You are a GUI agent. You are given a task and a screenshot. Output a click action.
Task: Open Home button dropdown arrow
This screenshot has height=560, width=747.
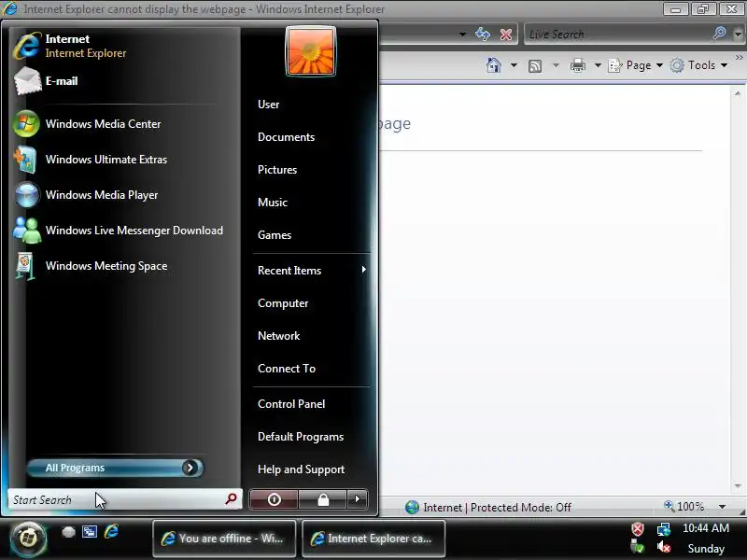[x=514, y=65]
